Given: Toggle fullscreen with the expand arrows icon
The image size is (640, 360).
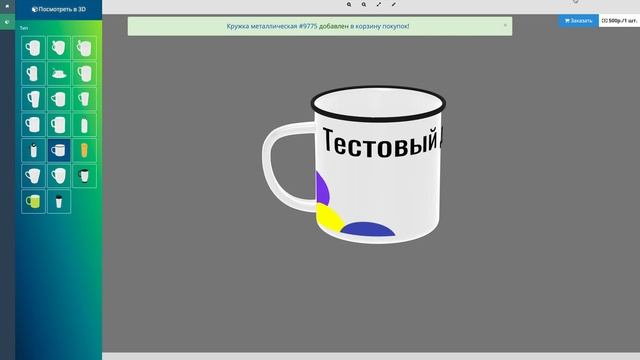Looking at the screenshot, I should (x=379, y=4).
